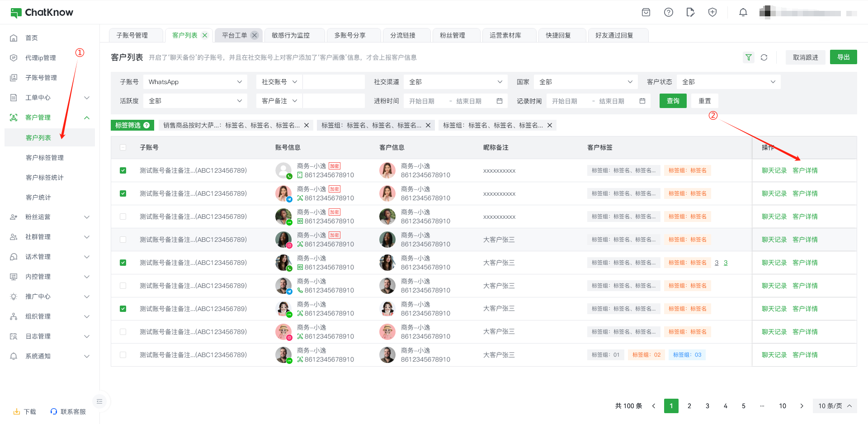The height and width of the screenshot is (424, 868).
Task: Open the shopping bag icon in header
Action: 646,13
